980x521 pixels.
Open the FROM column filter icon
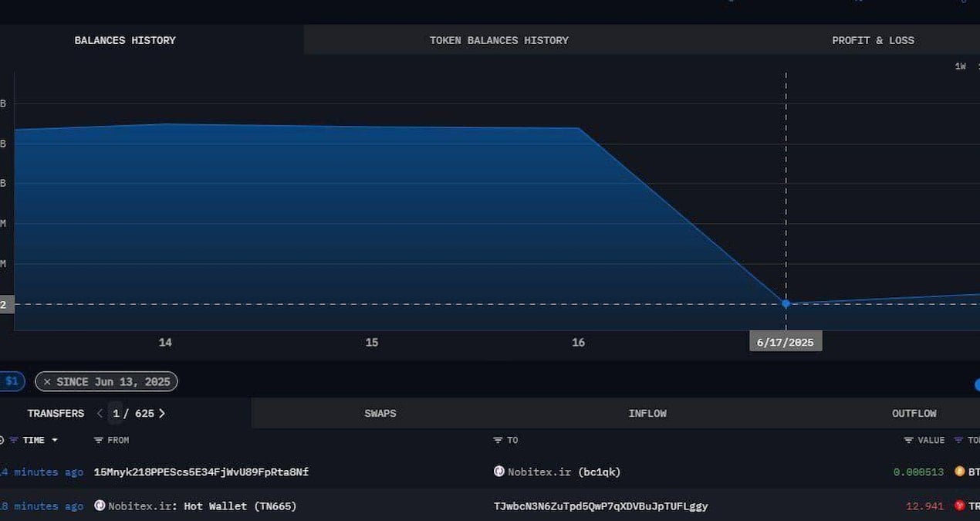pyautogui.click(x=98, y=440)
